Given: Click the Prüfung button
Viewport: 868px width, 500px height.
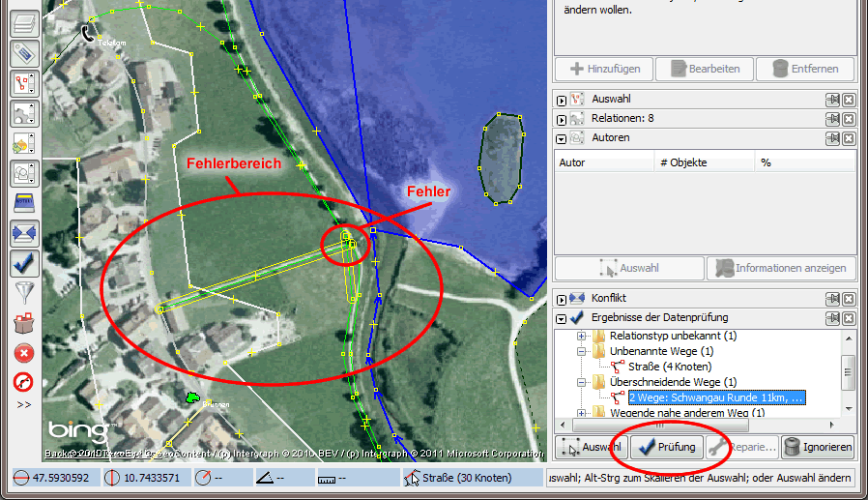Looking at the screenshot, I should click(x=665, y=448).
